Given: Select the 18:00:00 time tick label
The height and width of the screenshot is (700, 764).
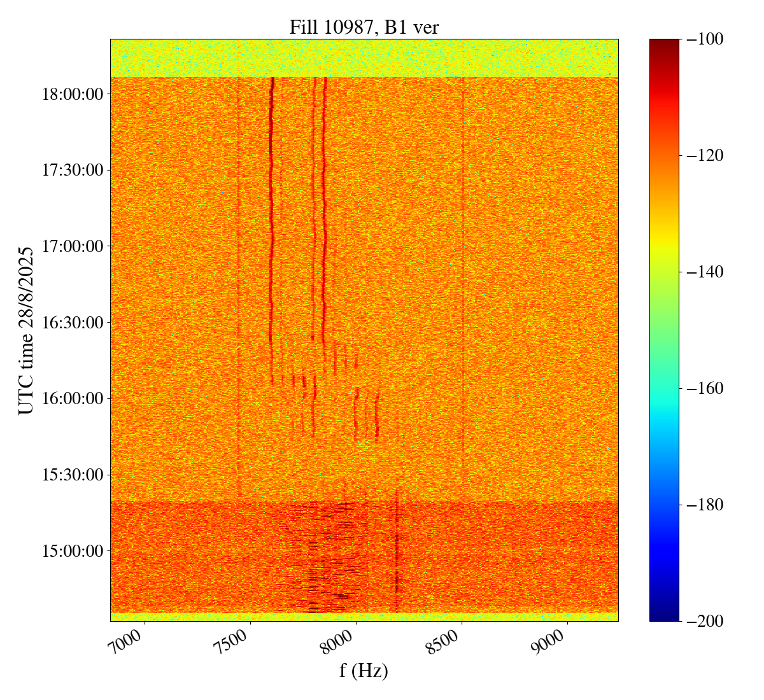Looking at the screenshot, I should [72, 94].
